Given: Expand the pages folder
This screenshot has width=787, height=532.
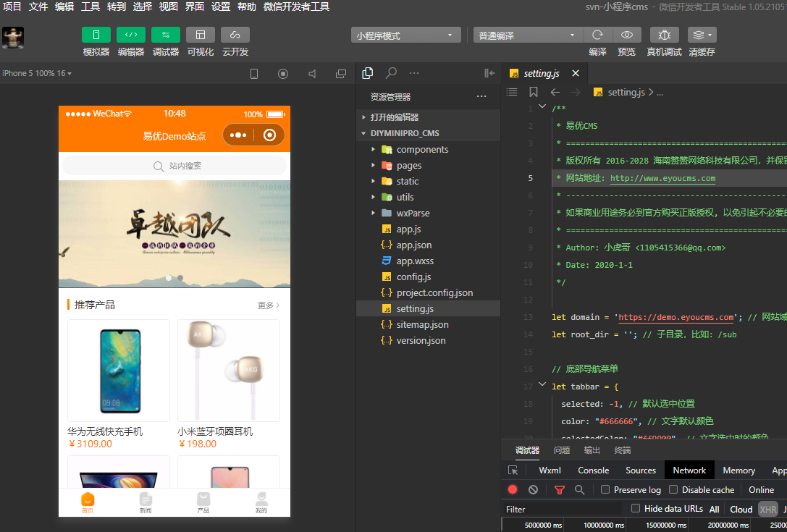Looking at the screenshot, I should pos(373,165).
